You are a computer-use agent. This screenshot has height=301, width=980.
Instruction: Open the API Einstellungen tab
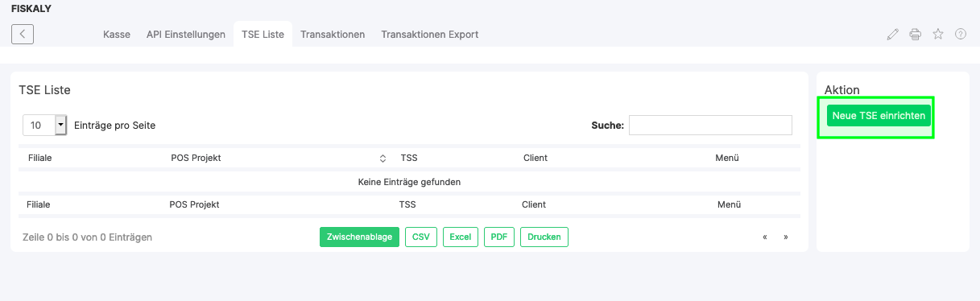pyautogui.click(x=186, y=35)
